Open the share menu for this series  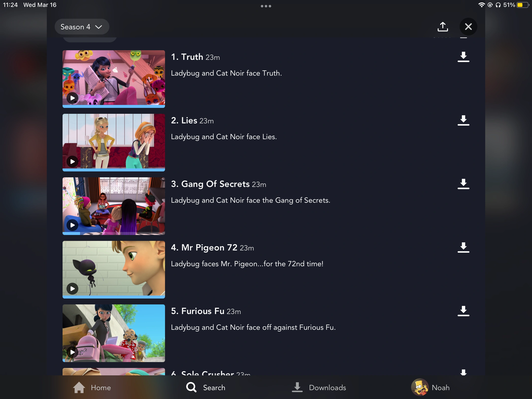443,26
